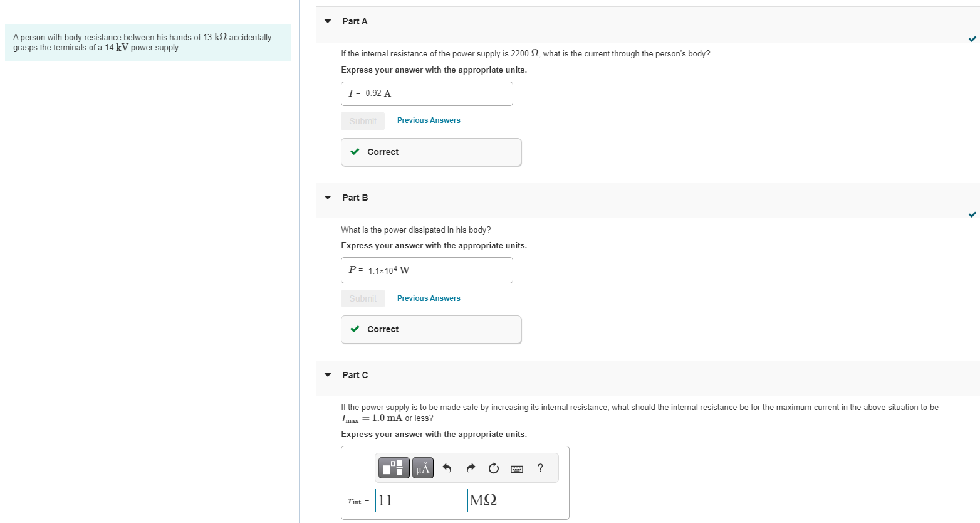980x523 pixels.
Task: Click the undo arrow icon
Action: click(x=447, y=468)
